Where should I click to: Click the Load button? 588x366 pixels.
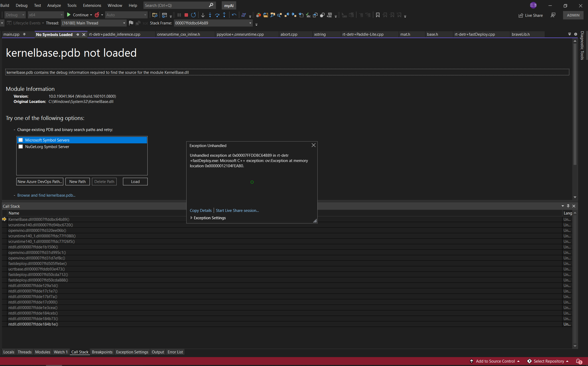(x=135, y=182)
